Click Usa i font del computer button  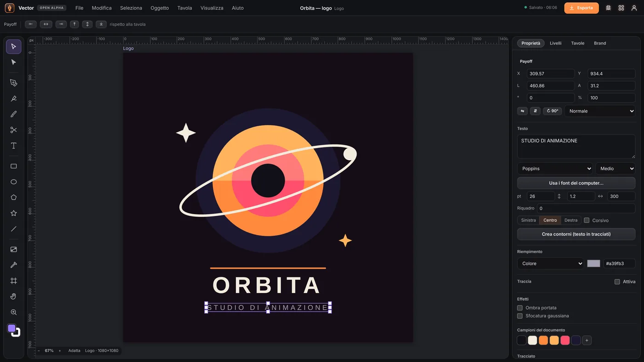point(576,183)
